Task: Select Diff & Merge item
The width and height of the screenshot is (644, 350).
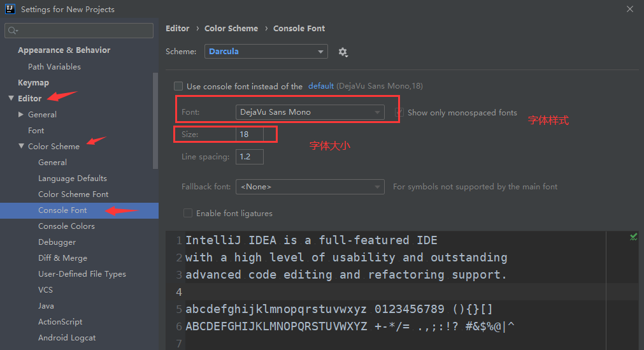Action: tap(63, 258)
